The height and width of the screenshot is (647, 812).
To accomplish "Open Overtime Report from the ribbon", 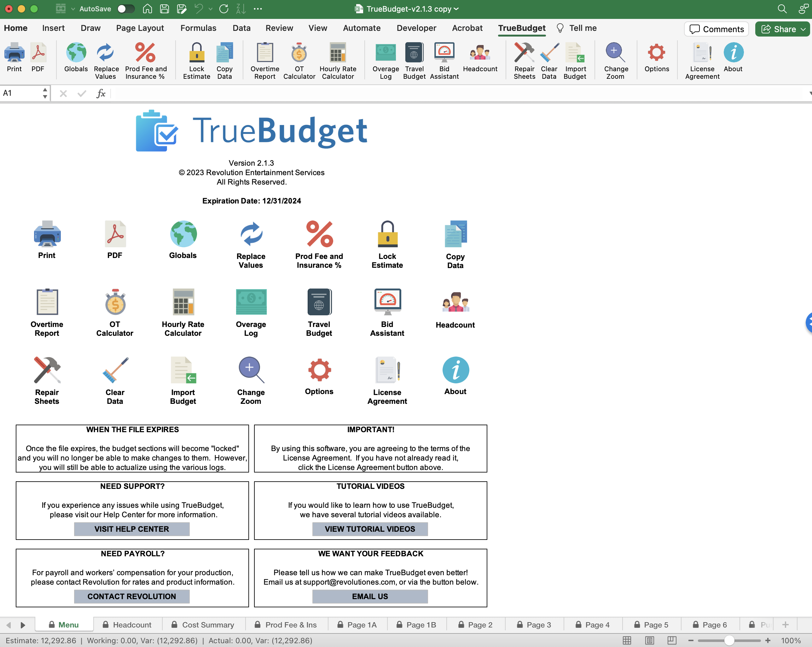I will point(265,61).
